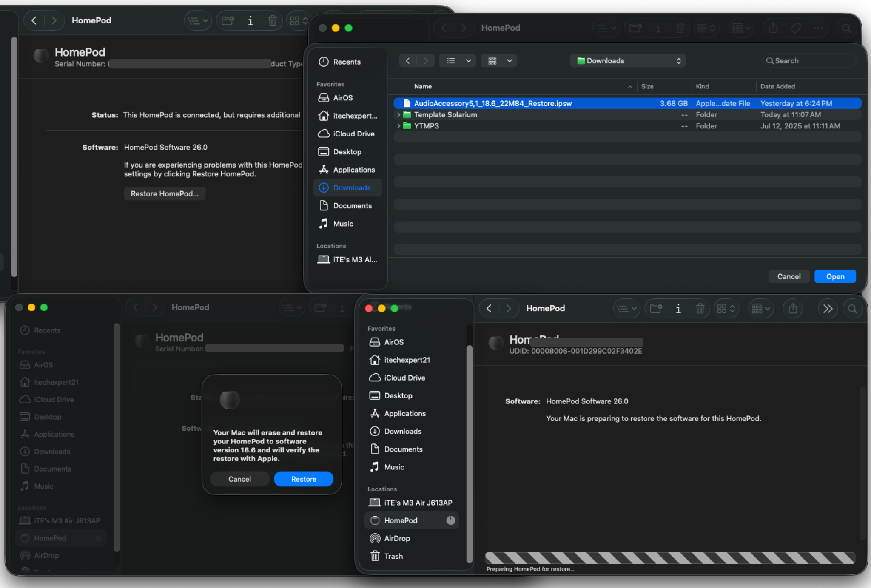Select Desktop in file picker sidebar
The image size is (871, 588).
coord(347,152)
